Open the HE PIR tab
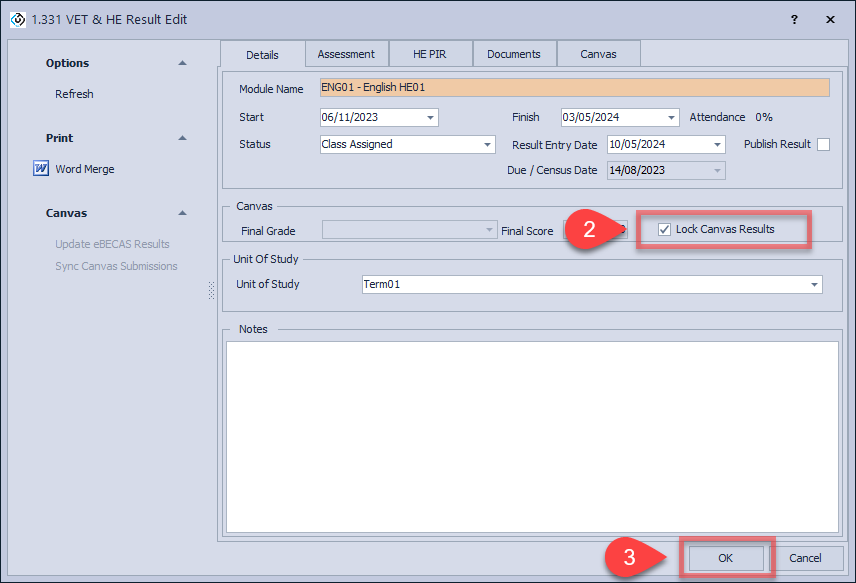Image resolution: width=856 pixels, height=583 pixels. (x=430, y=54)
